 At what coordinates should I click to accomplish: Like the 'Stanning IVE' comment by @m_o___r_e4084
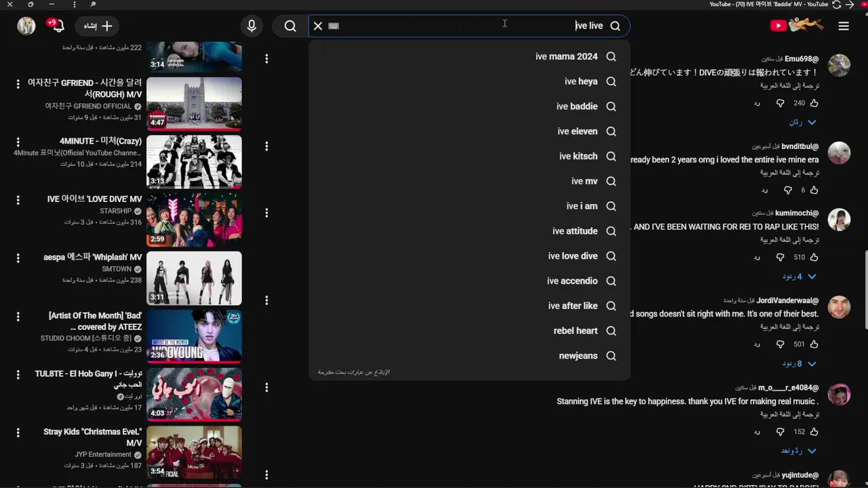814,432
